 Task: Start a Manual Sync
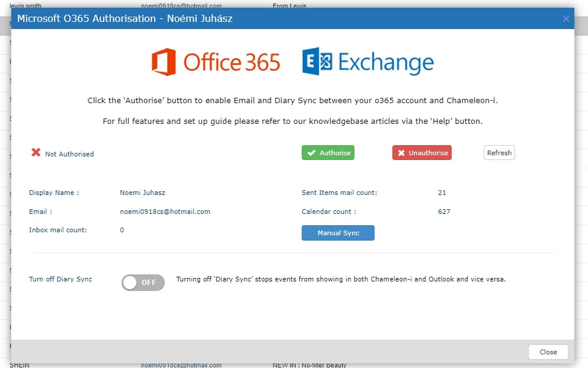point(338,233)
